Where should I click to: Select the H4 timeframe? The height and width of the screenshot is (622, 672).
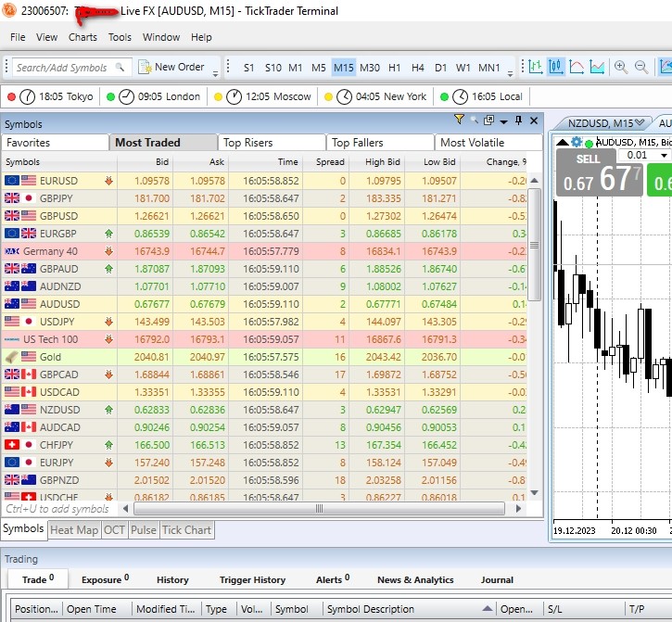(x=417, y=68)
